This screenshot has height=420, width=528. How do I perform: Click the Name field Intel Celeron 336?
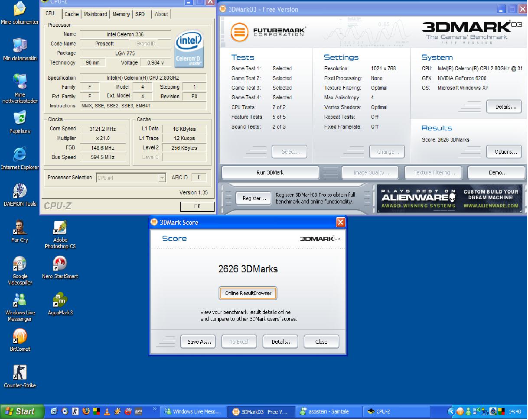point(125,34)
